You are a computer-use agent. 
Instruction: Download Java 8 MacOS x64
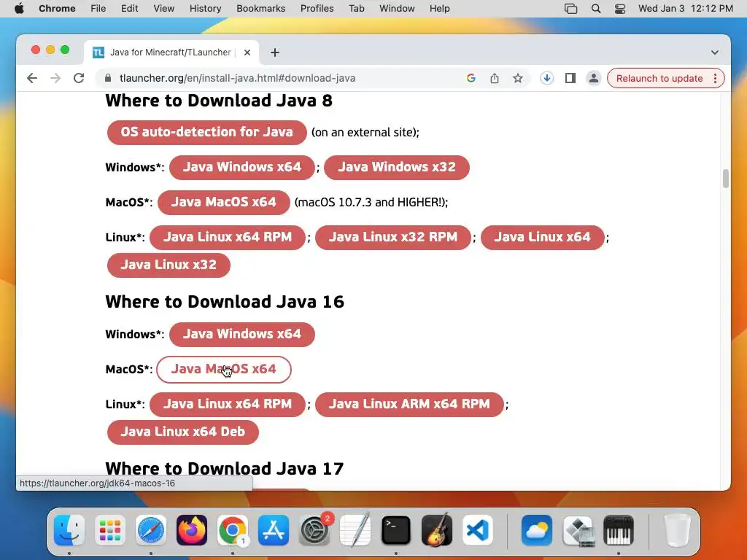(224, 203)
